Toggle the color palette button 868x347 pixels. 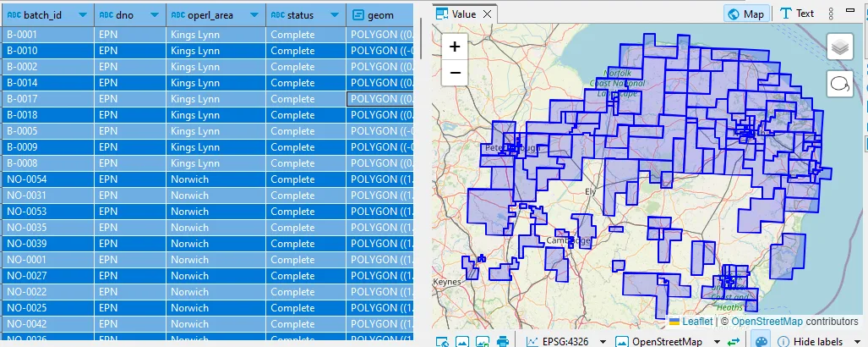click(x=761, y=342)
